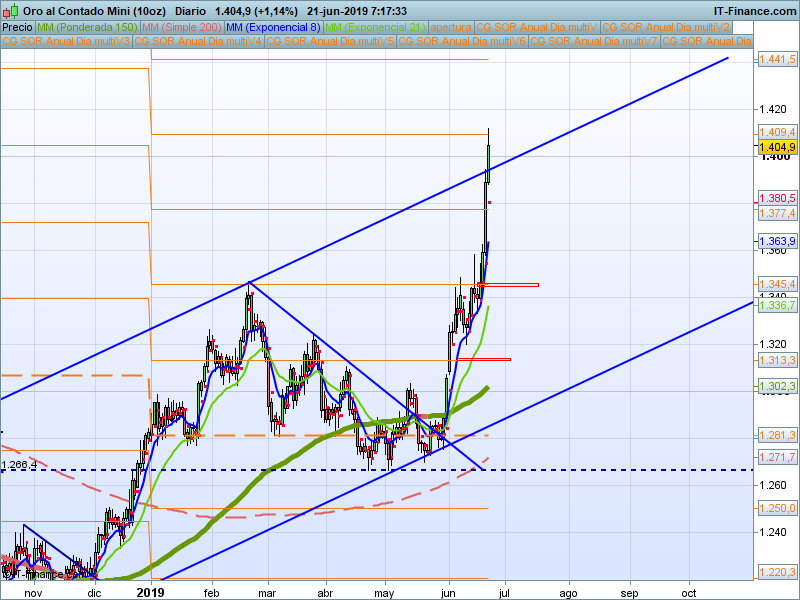This screenshot has width=800, height=600.
Task: Click the candlestick chart icon beside the title
Action: 11,11
